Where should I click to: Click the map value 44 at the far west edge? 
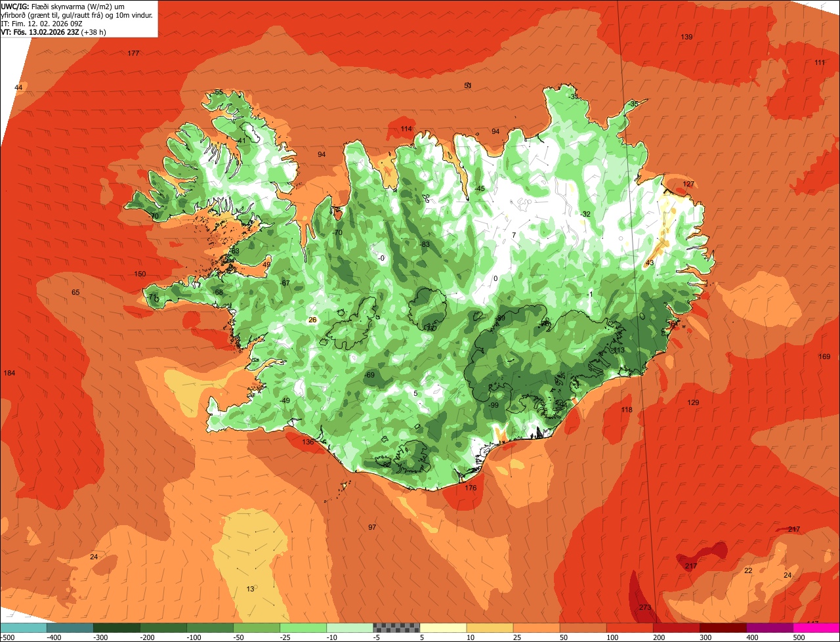(18, 87)
